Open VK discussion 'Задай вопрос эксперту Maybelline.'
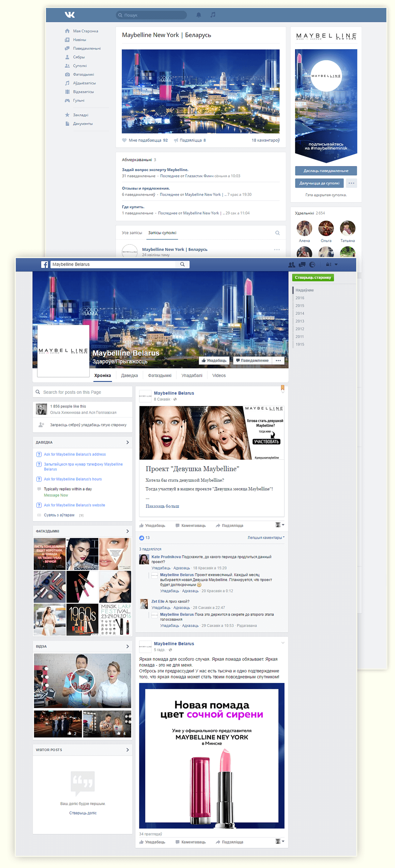Image resolution: width=395 pixels, height=868 pixels. coord(155,170)
